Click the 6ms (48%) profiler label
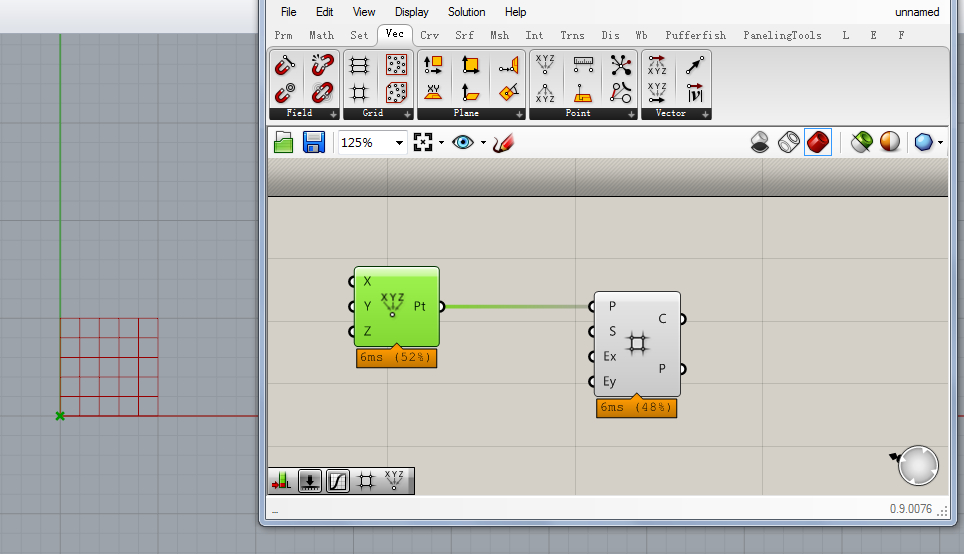Screen dimensions: 964x554 tap(636, 408)
